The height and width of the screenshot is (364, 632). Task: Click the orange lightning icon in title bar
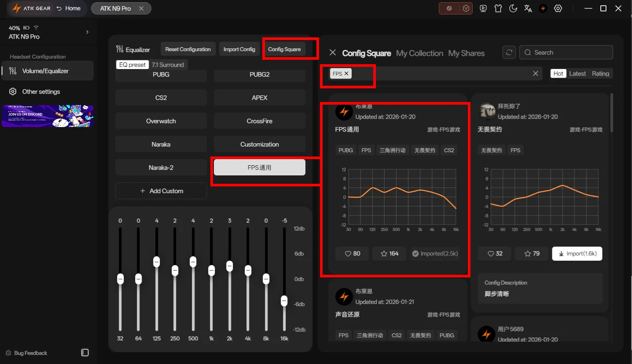pyautogui.click(x=543, y=8)
